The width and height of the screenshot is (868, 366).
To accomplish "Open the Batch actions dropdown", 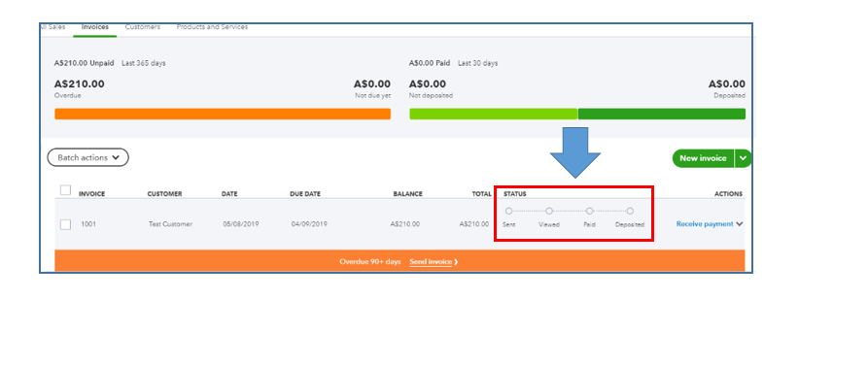I will click(88, 157).
